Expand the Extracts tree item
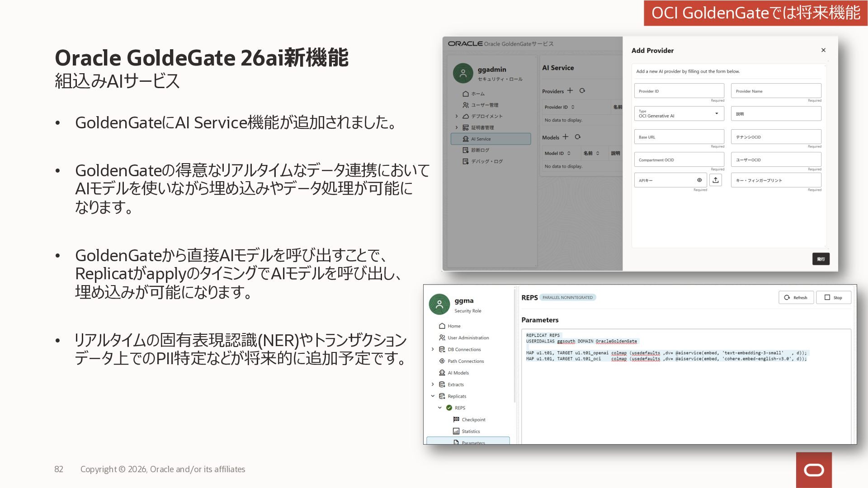Image resolution: width=868 pixels, height=488 pixels. click(433, 385)
